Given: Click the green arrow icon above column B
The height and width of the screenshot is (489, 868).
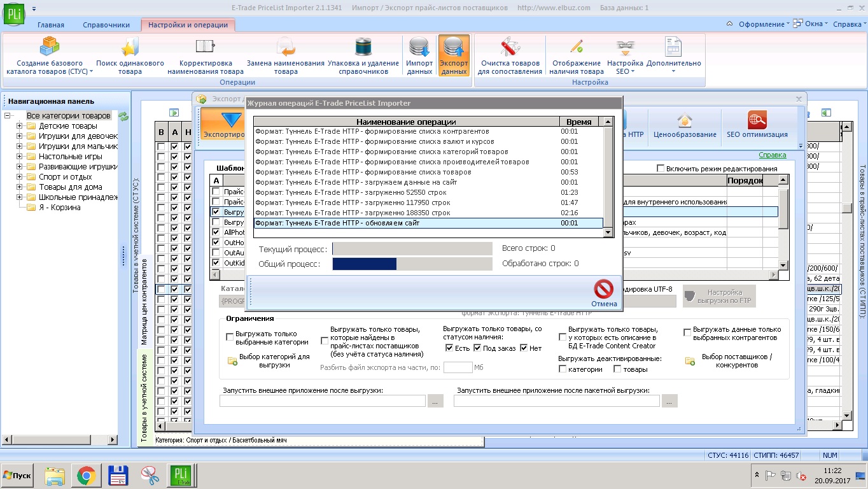Looking at the screenshot, I should pos(174,112).
